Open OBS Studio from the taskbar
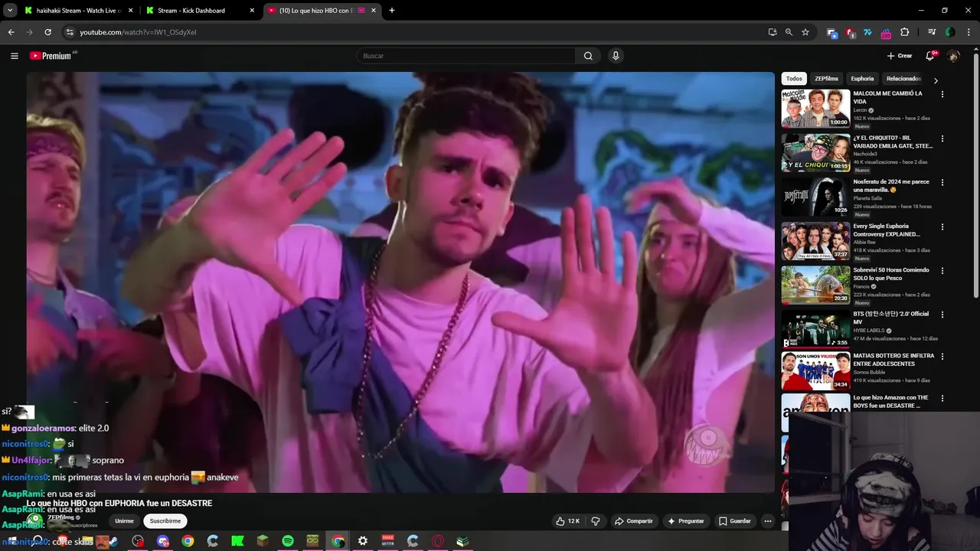This screenshot has height=551, width=980. (x=138, y=541)
